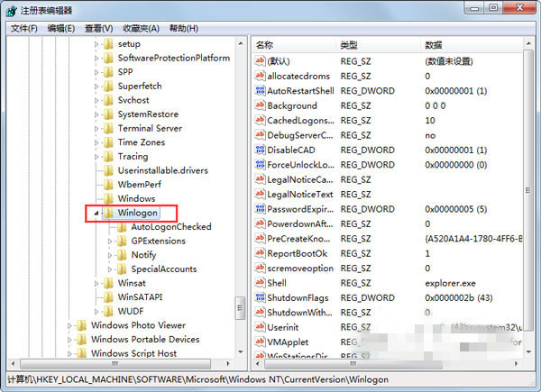Screen dimensions: 541x392
Task: Select the Time Zones folder icon
Action: coord(108,142)
